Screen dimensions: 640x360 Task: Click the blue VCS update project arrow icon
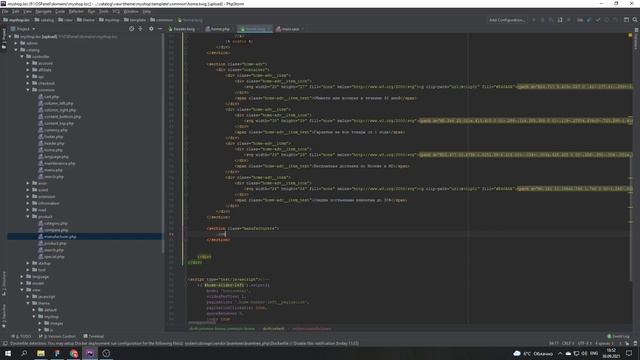tap(589, 20)
